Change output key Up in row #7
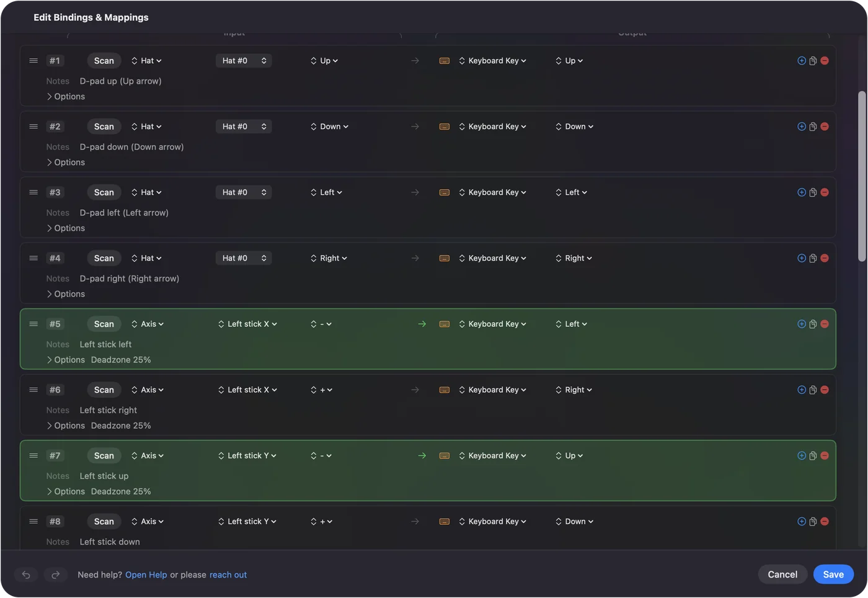The image size is (868, 598). [569, 455]
